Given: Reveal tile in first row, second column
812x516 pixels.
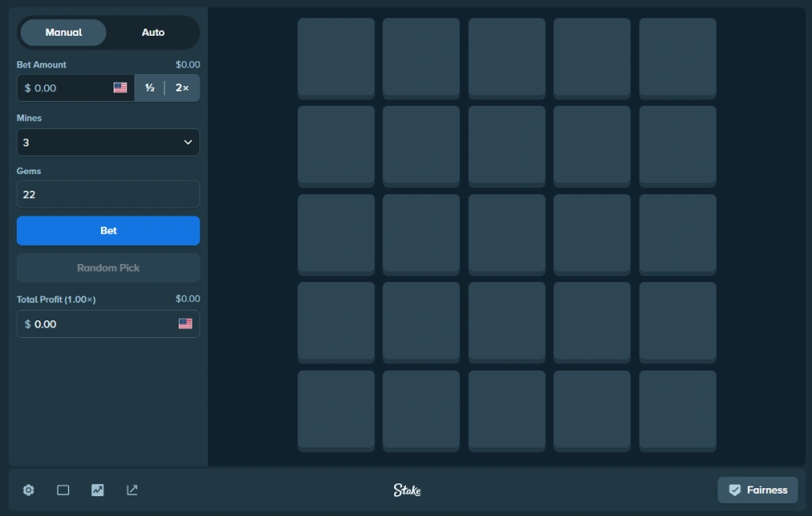Looking at the screenshot, I should pos(421,59).
